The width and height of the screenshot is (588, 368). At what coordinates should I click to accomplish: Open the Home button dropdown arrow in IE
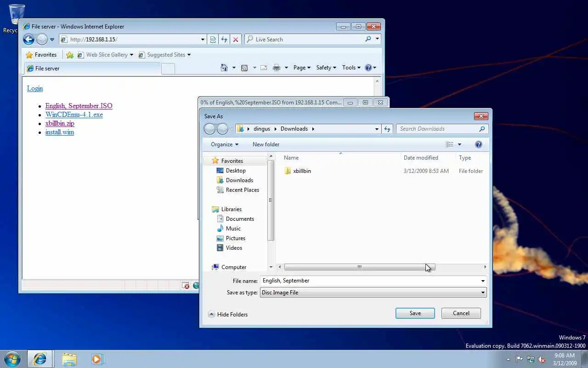(x=233, y=68)
